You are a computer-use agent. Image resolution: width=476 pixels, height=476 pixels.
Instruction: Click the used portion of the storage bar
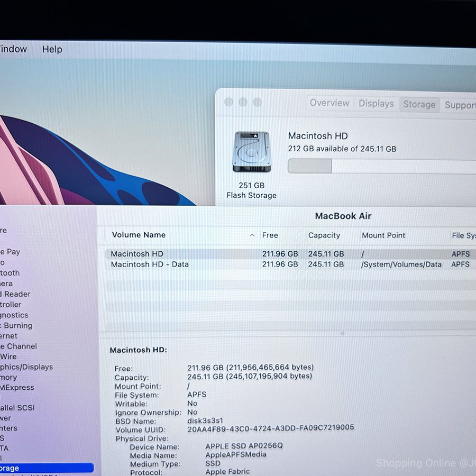click(x=309, y=166)
